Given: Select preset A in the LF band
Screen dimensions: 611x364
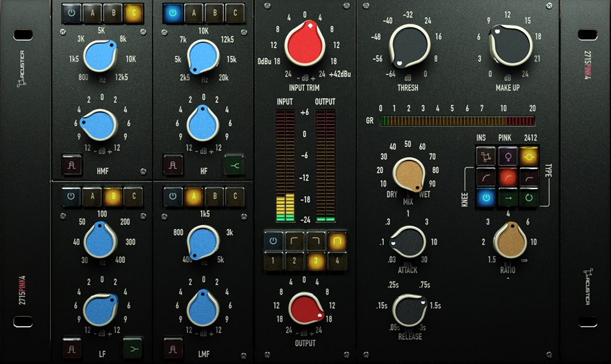Looking at the screenshot, I should click(x=92, y=197).
